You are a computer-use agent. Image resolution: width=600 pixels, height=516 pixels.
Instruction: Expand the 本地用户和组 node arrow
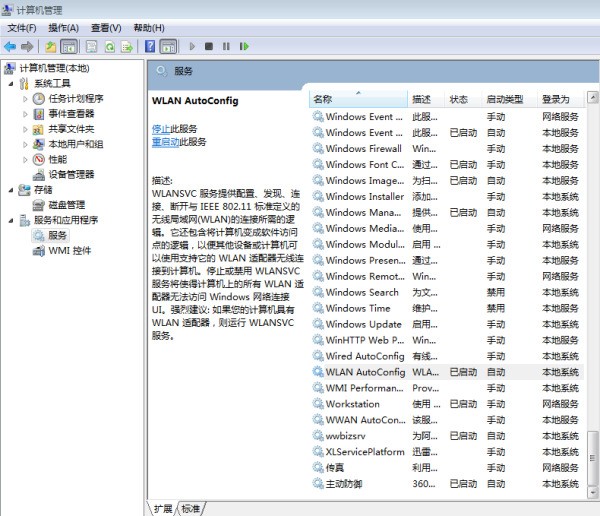[x=25, y=144]
